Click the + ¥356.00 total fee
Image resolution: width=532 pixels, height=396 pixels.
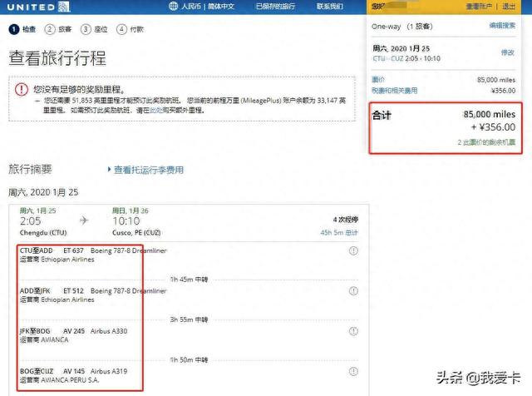[x=493, y=127]
